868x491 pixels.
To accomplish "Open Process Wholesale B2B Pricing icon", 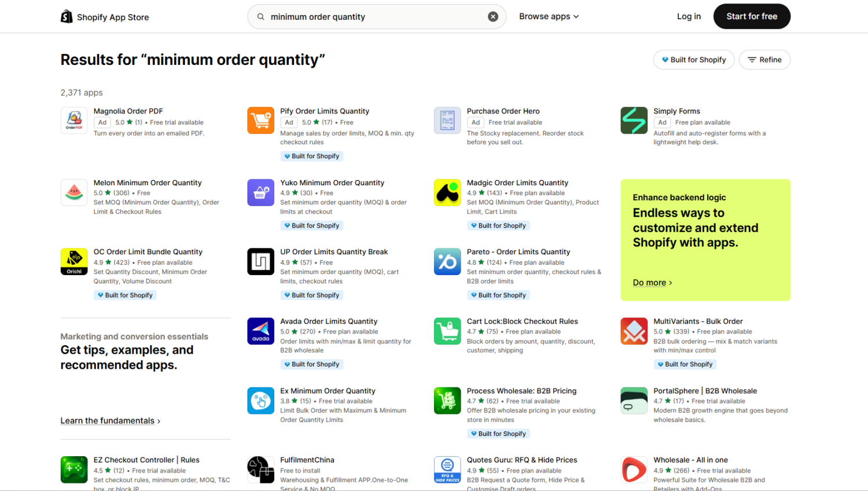I will click(447, 401).
